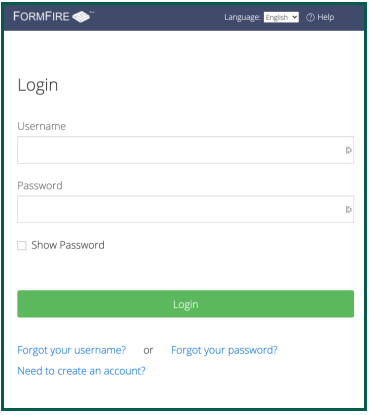Click the autofill icon in Password field
370x415 pixels.
[348, 209]
